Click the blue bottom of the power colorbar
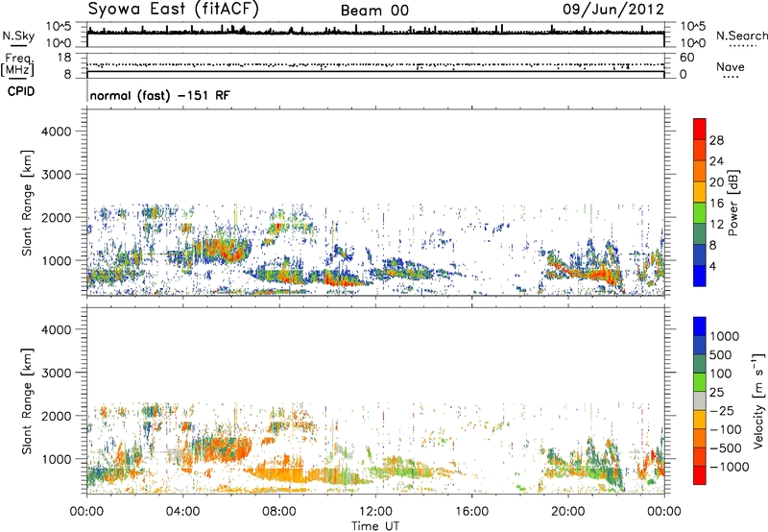 coord(700,276)
